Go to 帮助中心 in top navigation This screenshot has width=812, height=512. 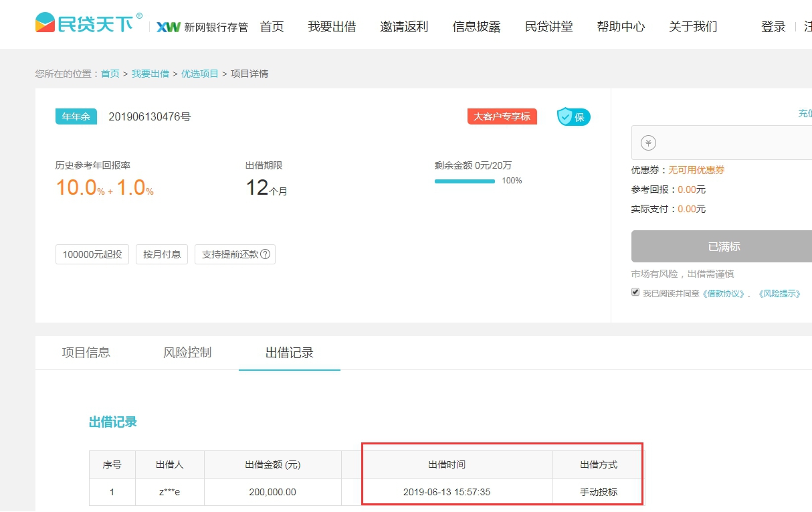(x=621, y=27)
